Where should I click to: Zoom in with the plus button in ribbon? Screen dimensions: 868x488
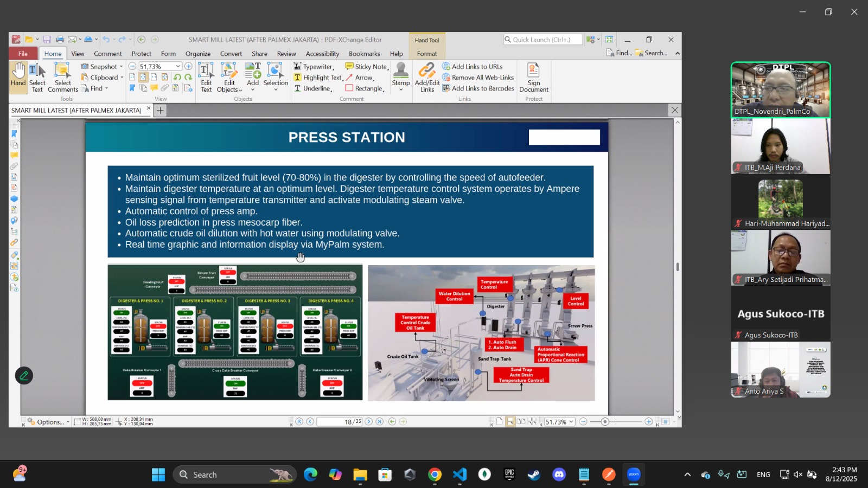coord(188,66)
